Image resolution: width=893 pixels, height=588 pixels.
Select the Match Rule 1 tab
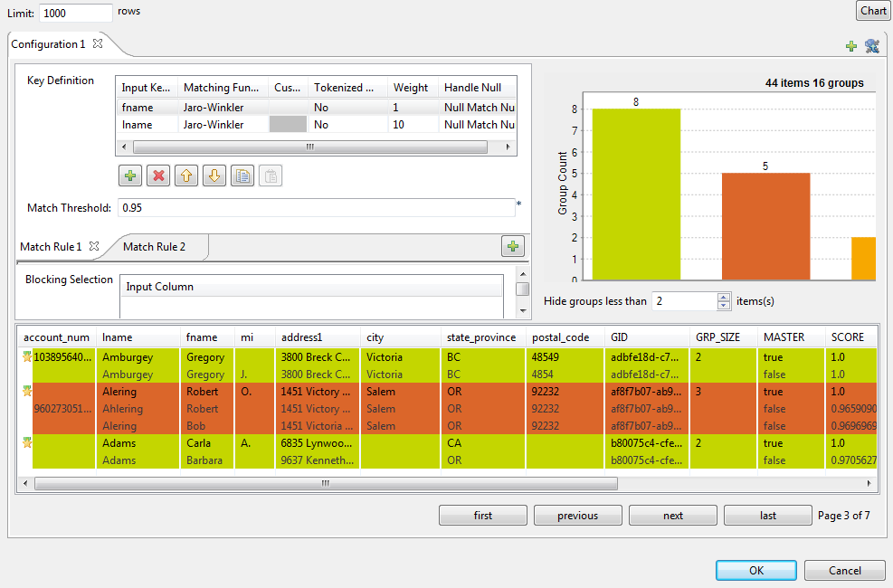(51, 247)
